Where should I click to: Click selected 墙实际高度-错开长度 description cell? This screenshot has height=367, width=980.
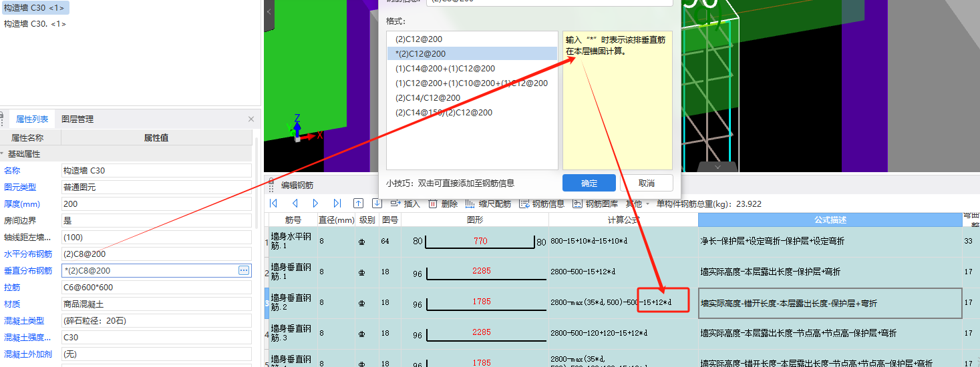pos(830,303)
